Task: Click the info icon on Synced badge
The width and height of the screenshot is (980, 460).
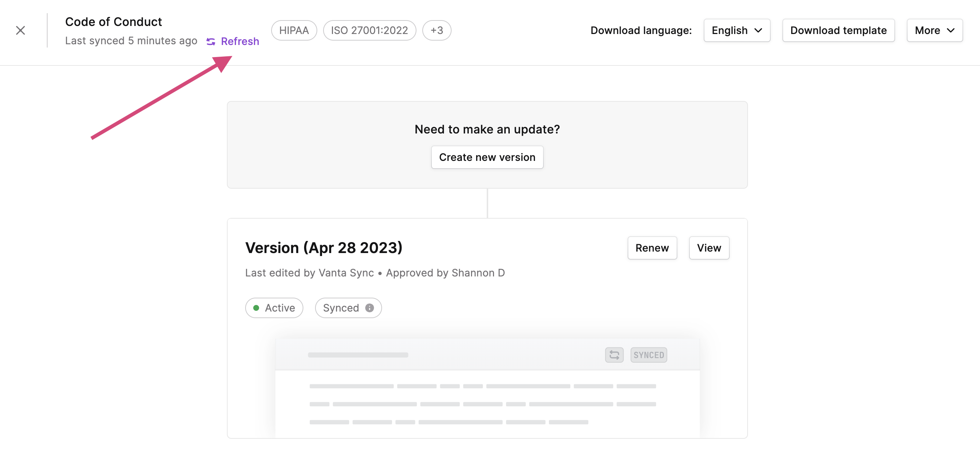Action: (x=369, y=308)
